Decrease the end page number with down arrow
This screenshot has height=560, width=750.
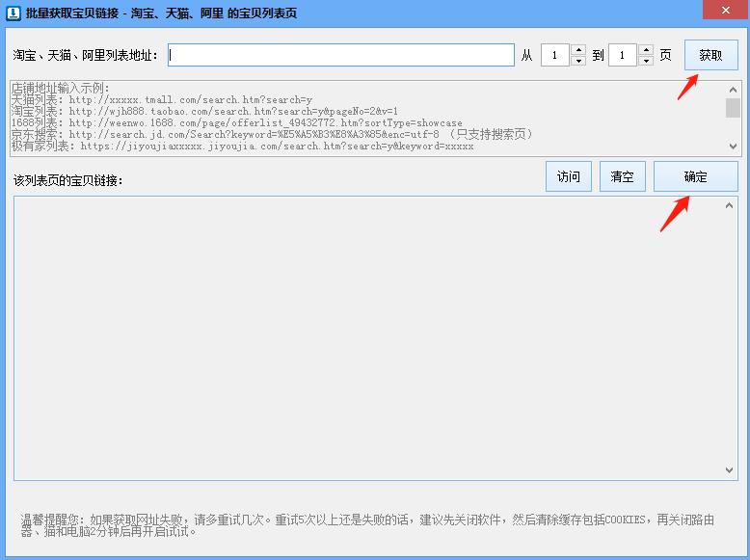646,61
